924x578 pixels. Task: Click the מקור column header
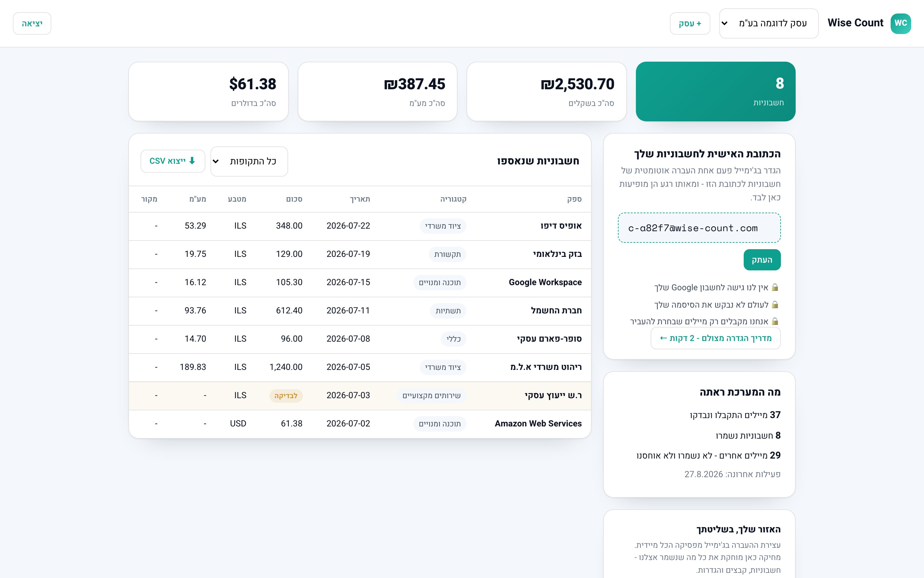tap(149, 199)
